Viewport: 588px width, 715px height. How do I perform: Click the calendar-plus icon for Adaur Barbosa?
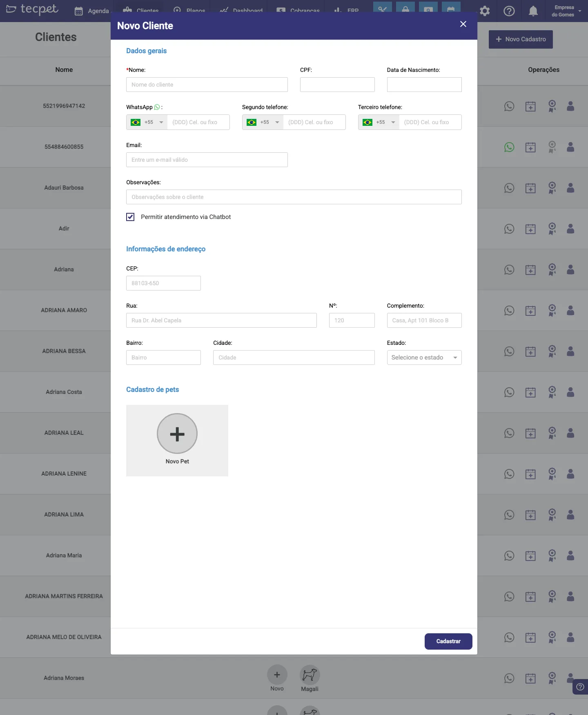click(530, 188)
